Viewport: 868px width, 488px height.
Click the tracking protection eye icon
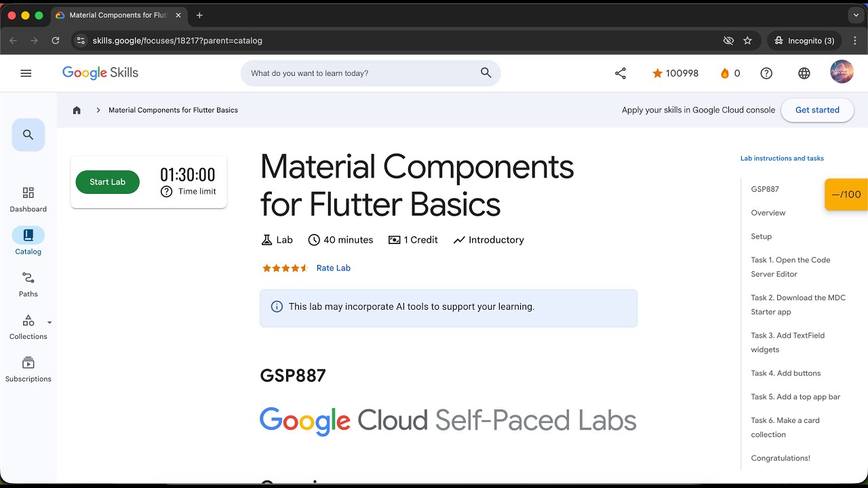(x=728, y=41)
